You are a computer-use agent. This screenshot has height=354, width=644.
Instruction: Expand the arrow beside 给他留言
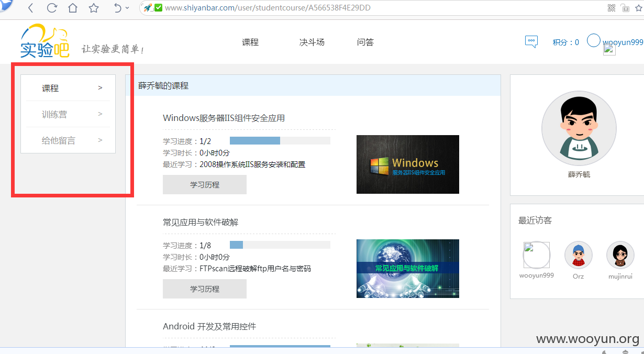[100, 140]
